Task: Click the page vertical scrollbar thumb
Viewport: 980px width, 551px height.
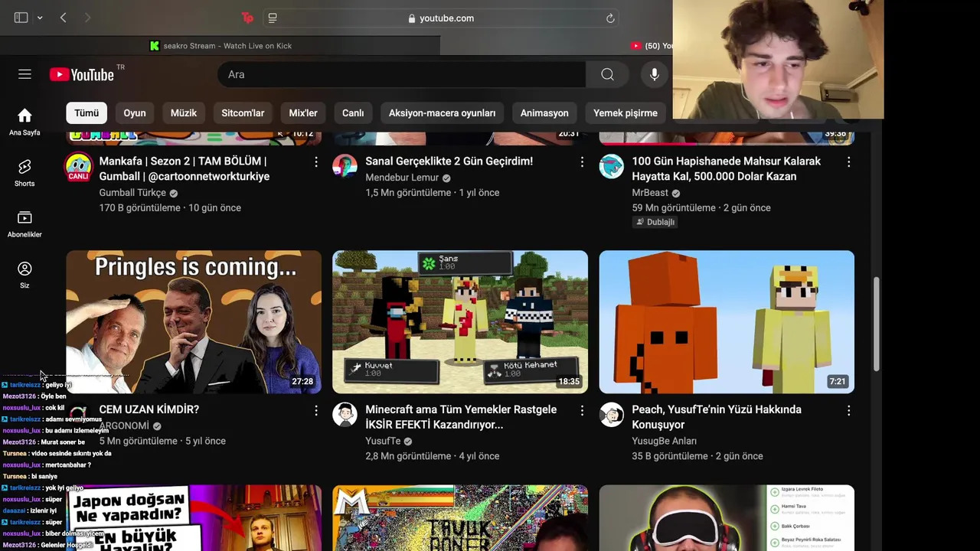Action: 877,323
